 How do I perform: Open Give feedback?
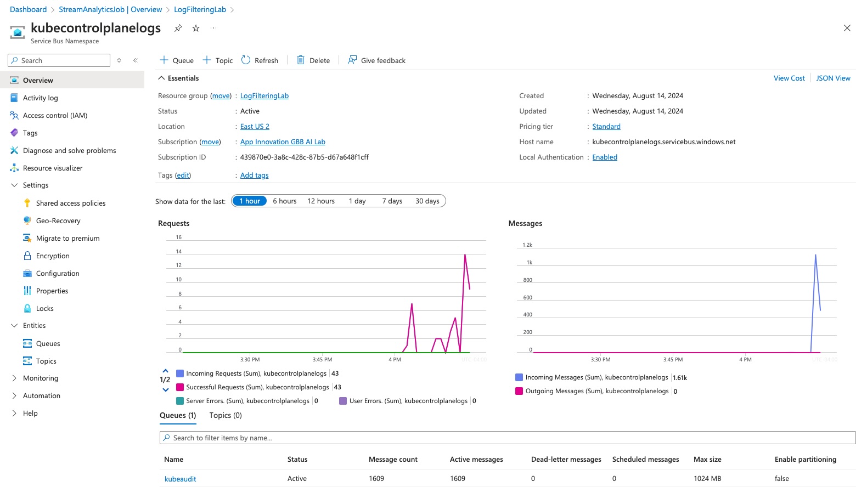[x=376, y=60]
